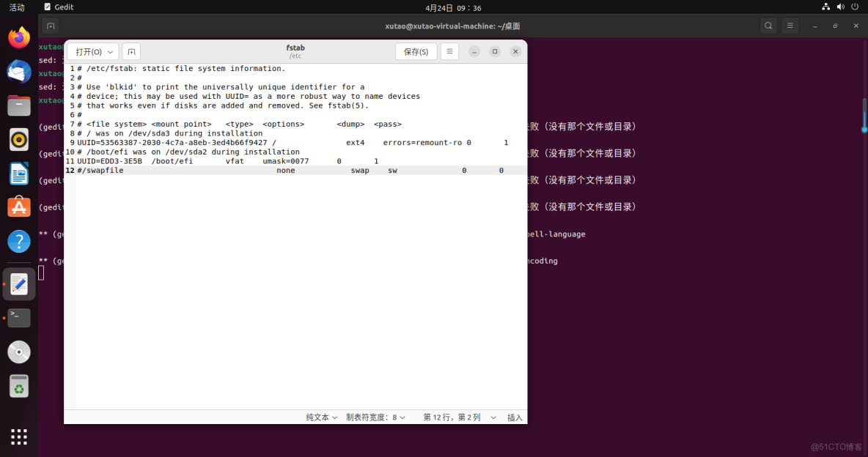Click gedit title 'fstab' header
This screenshot has width=868, height=457.
tap(295, 48)
